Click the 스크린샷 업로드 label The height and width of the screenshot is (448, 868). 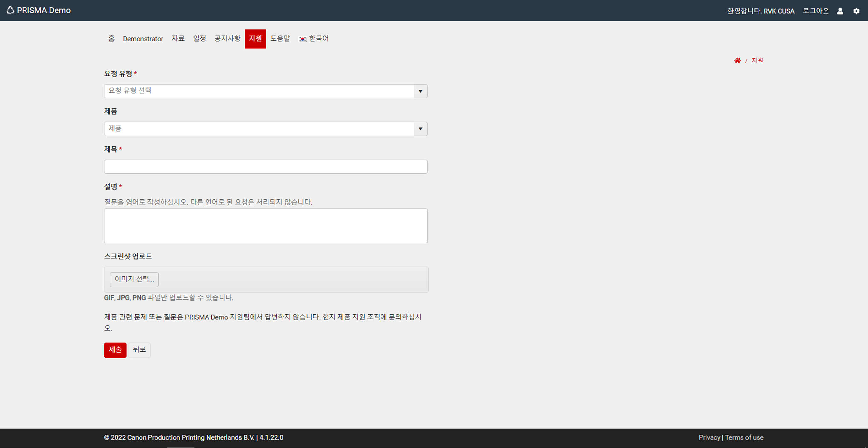click(128, 256)
